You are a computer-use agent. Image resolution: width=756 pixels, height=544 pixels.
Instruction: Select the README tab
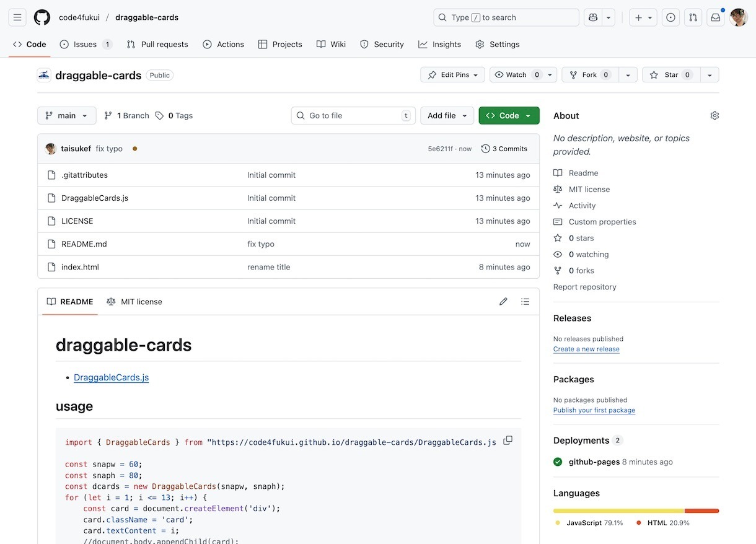pos(70,302)
